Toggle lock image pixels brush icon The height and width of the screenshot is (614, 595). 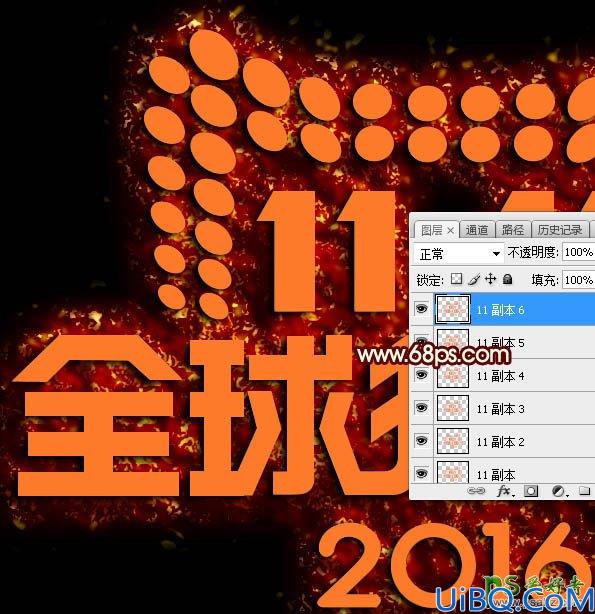[x=474, y=279]
